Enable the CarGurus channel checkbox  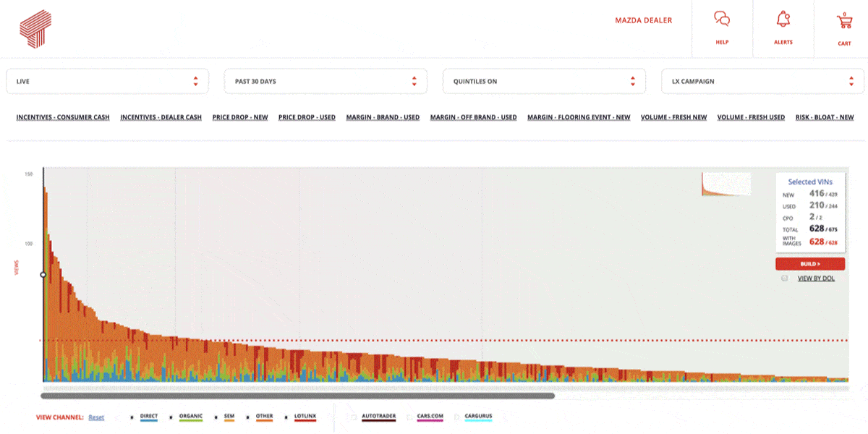pyautogui.click(x=456, y=417)
